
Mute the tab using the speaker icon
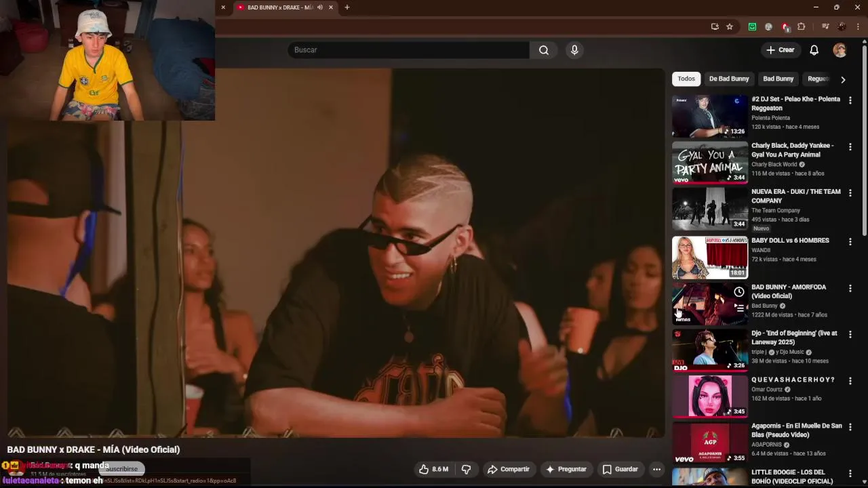(x=320, y=7)
